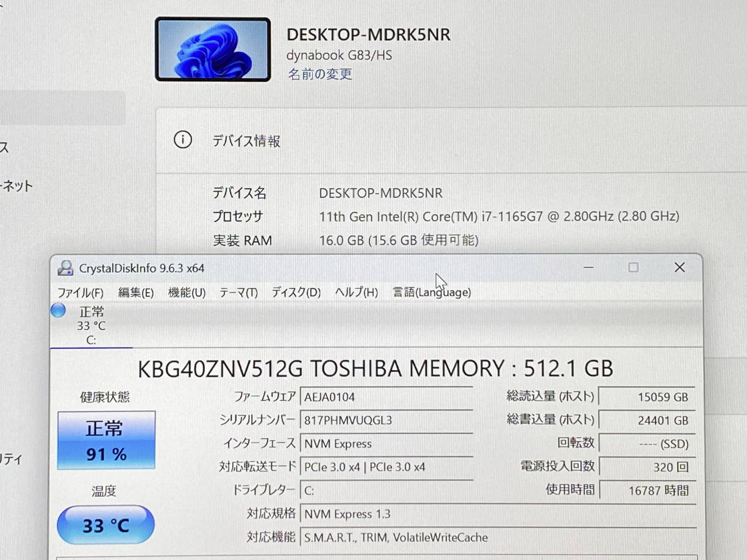
Task: Open the ディスク(D) menu
Action: (x=296, y=293)
